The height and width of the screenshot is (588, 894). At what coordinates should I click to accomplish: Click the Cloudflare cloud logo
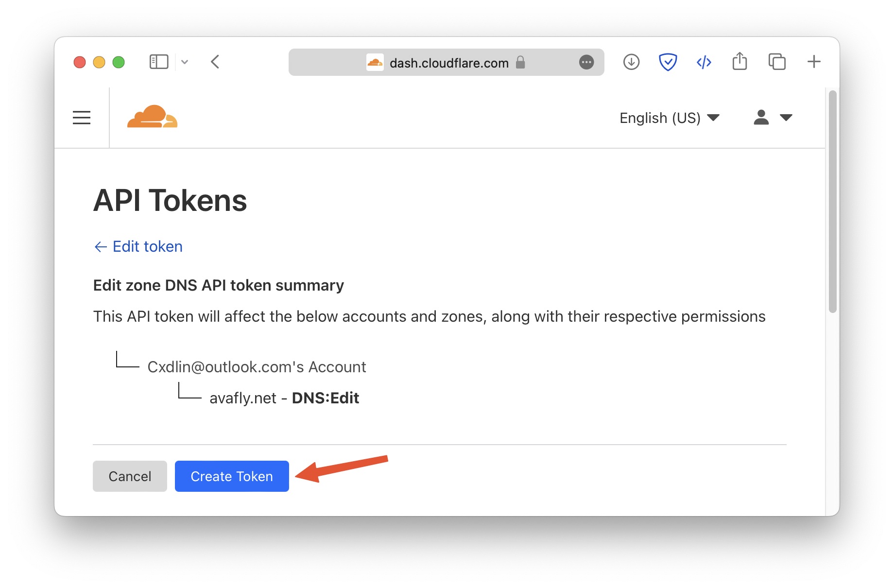[x=152, y=117]
